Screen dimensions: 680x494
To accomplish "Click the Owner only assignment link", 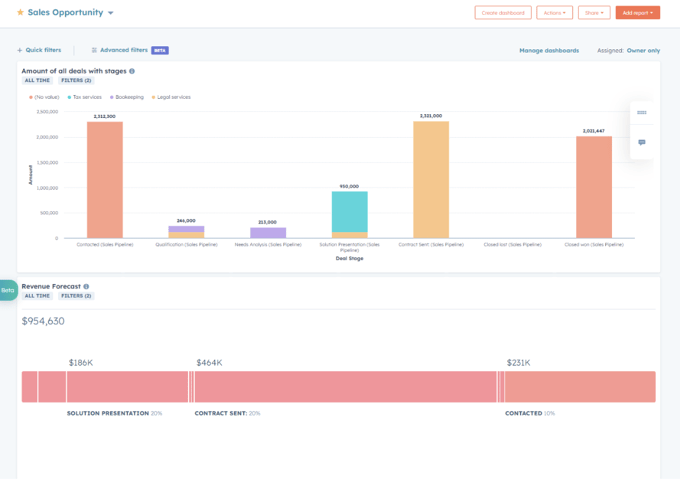I will (x=643, y=50).
